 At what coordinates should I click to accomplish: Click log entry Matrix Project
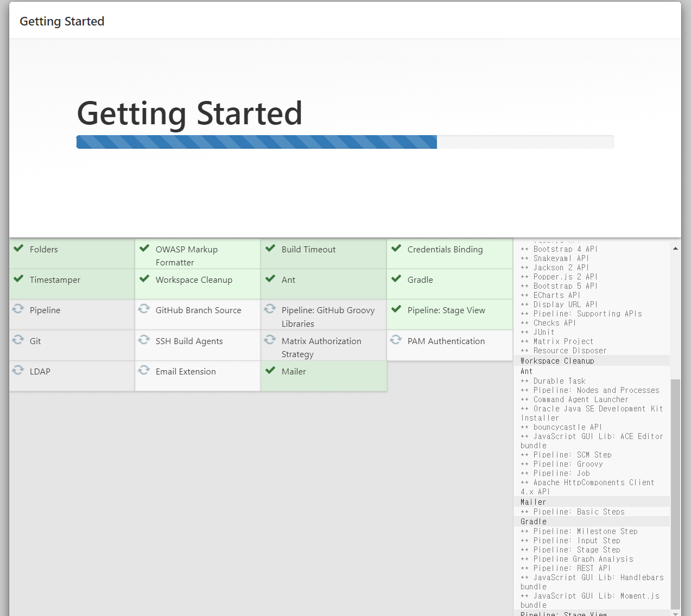click(x=557, y=341)
